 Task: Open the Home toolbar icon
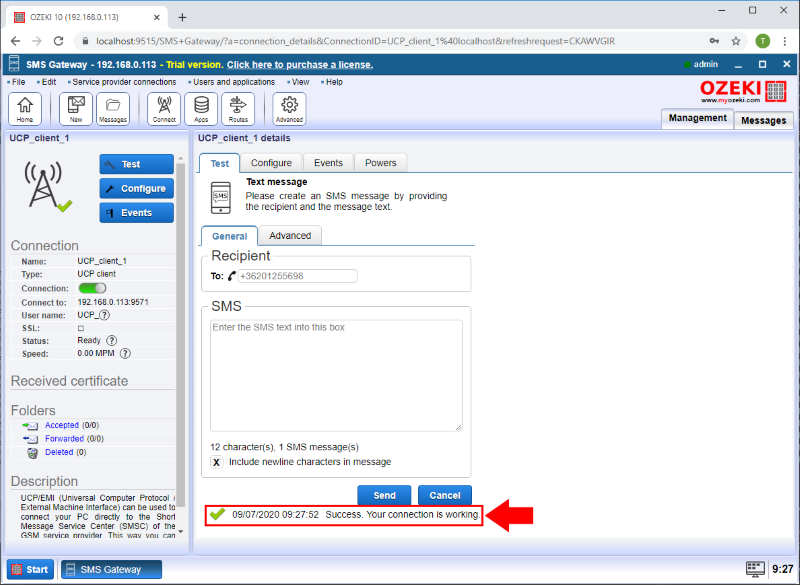25,108
